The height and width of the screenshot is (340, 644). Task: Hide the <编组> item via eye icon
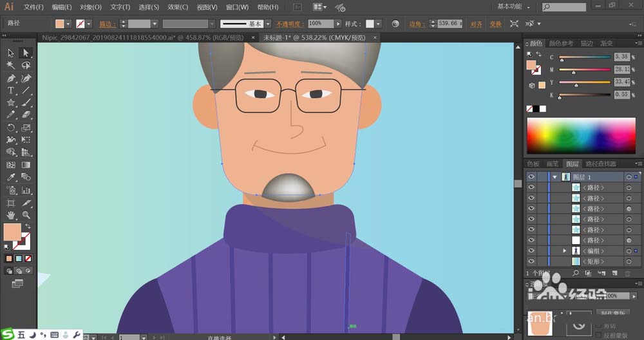[x=531, y=250]
